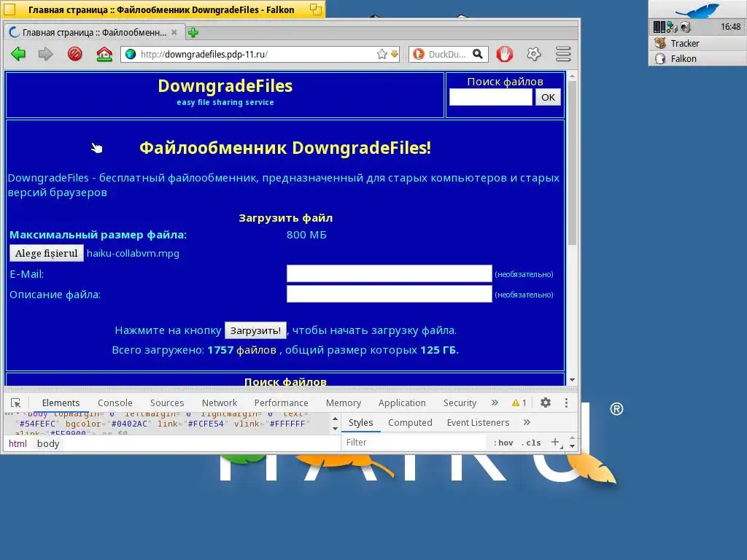Open the Application DevTools tab
This screenshot has height=560, width=747.
pos(402,402)
